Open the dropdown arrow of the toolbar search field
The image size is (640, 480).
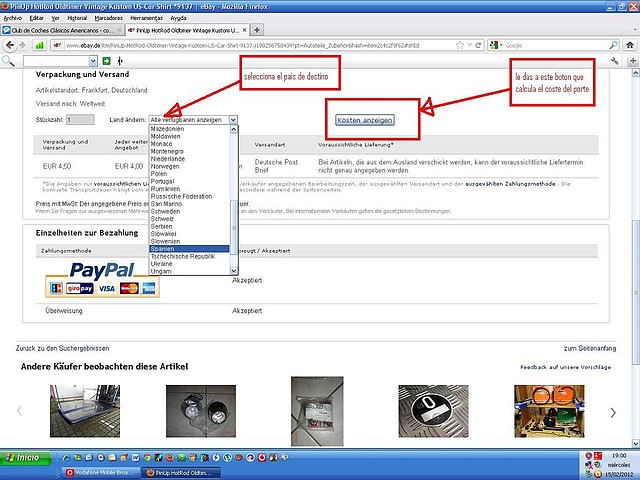pos(93,61)
